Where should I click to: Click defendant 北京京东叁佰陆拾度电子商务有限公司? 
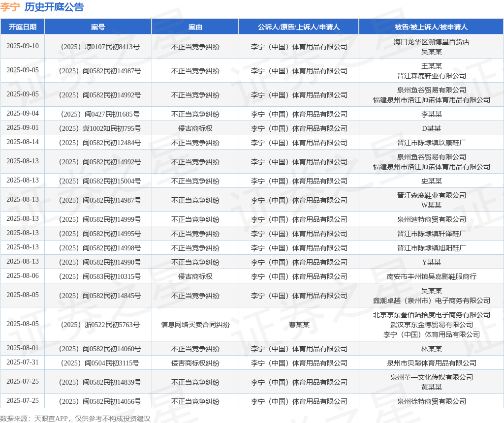pyautogui.click(x=431, y=315)
